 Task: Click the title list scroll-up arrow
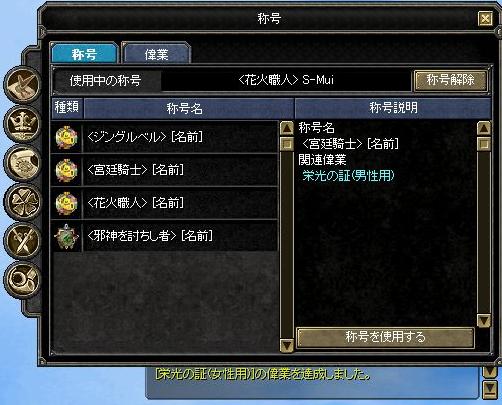[287, 128]
